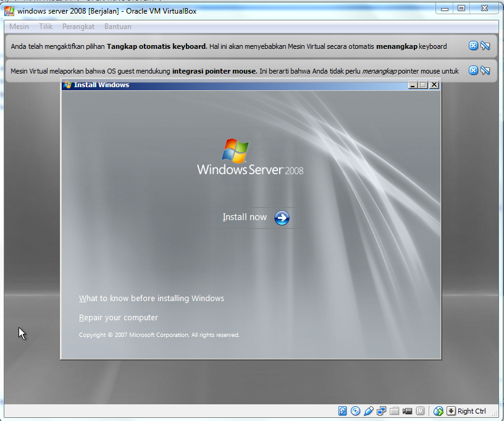Click Repair your computer link
This screenshot has height=421, width=504.
pos(119,317)
